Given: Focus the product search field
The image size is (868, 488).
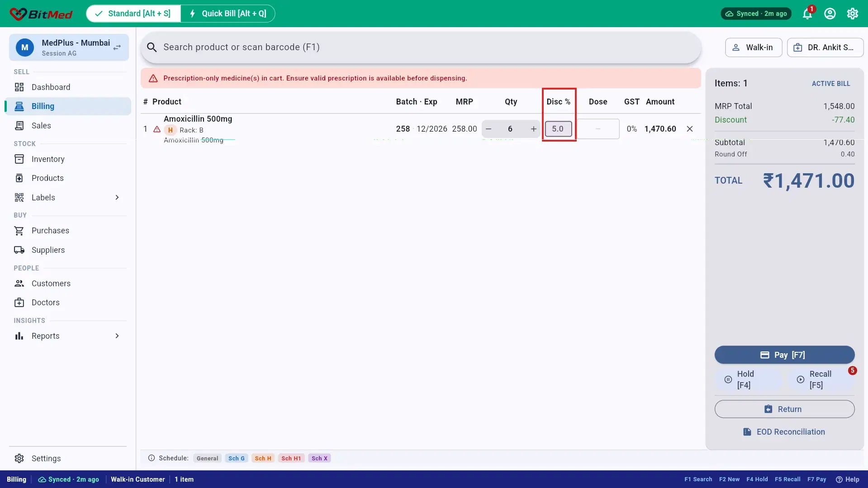Looking at the screenshot, I should point(421,47).
